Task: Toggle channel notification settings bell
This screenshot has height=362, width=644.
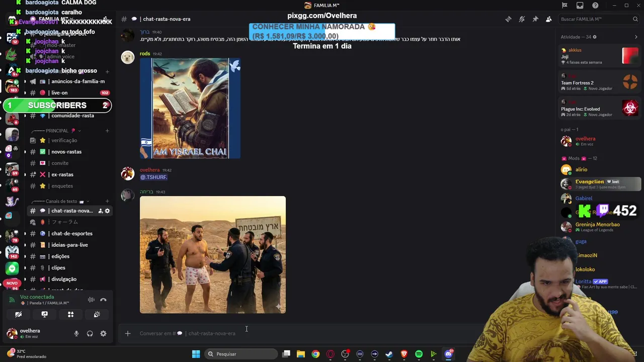Action: (x=522, y=19)
